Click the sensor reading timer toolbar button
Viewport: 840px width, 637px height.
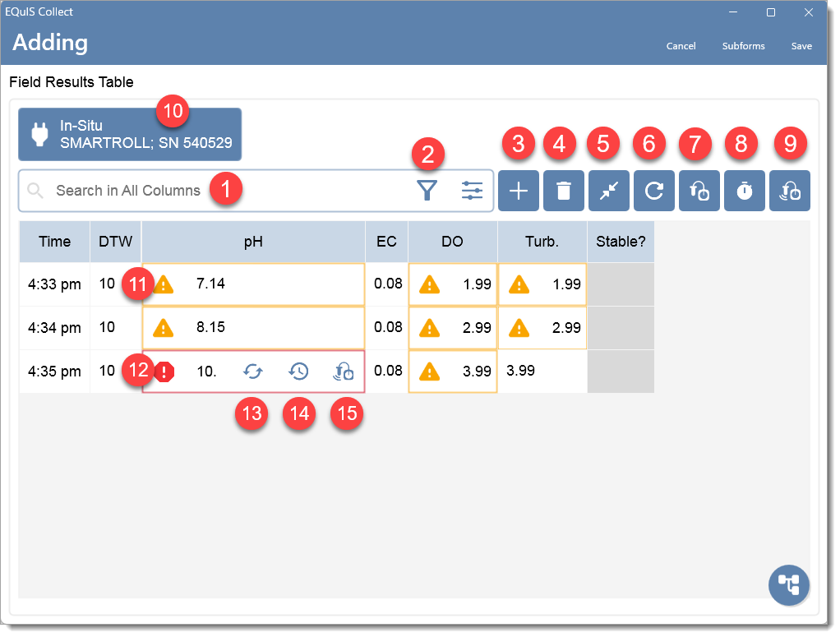point(699,191)
